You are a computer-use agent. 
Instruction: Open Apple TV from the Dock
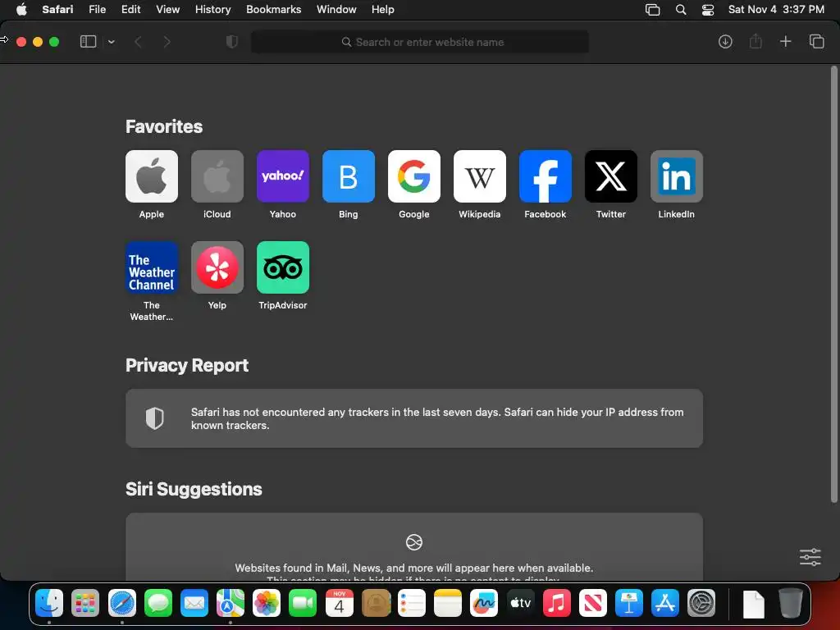click(x=520, y=603)
